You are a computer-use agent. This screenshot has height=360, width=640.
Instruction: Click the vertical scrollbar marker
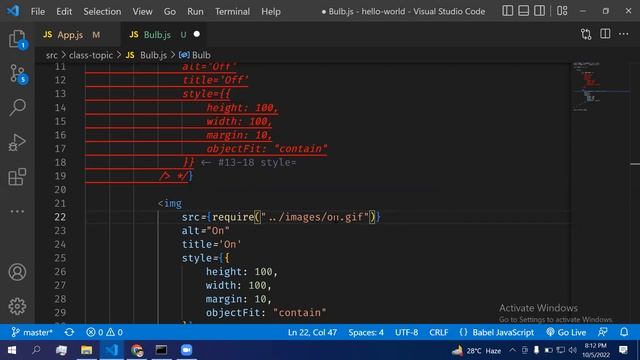(635, 164)
